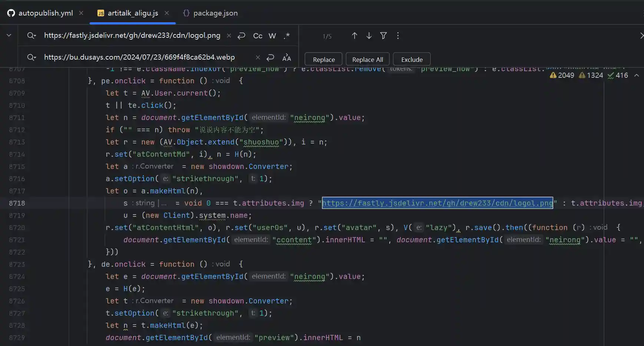Screen dimensions: 644x346
Task: Collapse the replace field chevron
Action: (9, 36)
